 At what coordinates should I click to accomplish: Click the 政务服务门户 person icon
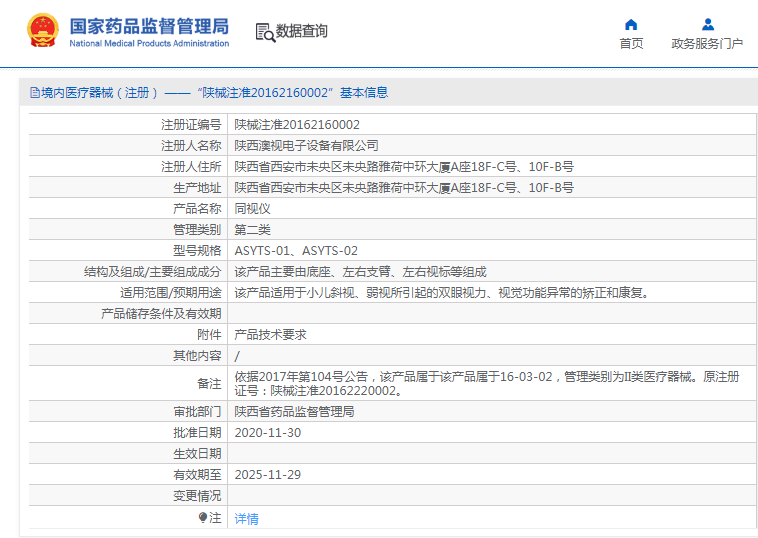tap(708, 24)
